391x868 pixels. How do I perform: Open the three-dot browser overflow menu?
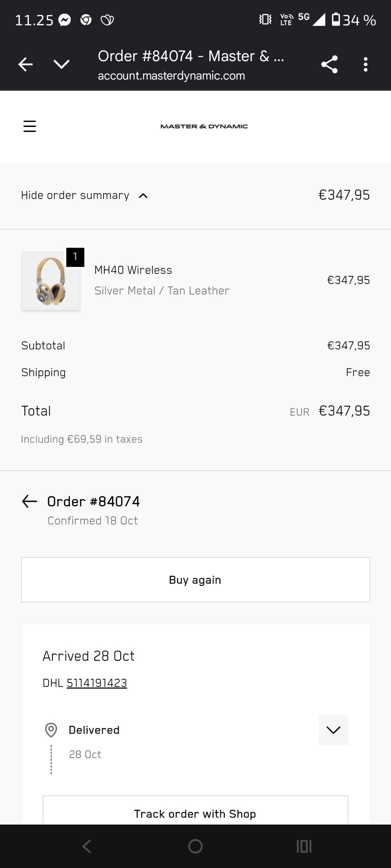coord(365,64)
